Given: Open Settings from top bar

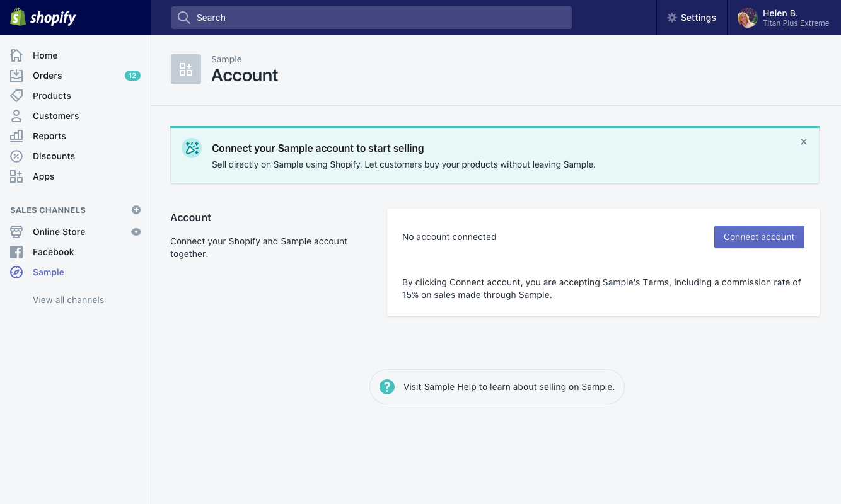Looking at the screenshot, I should coord(692,18).
